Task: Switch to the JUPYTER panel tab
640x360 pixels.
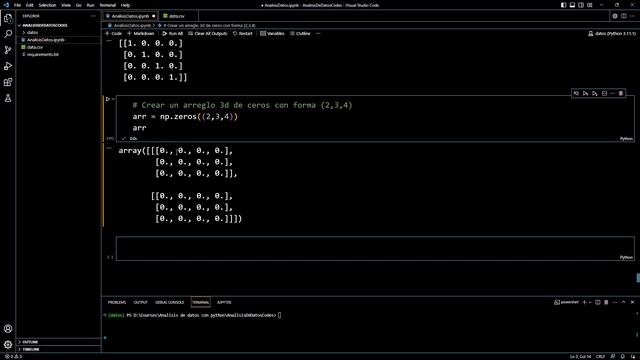Action: click(x=224, y=302)
